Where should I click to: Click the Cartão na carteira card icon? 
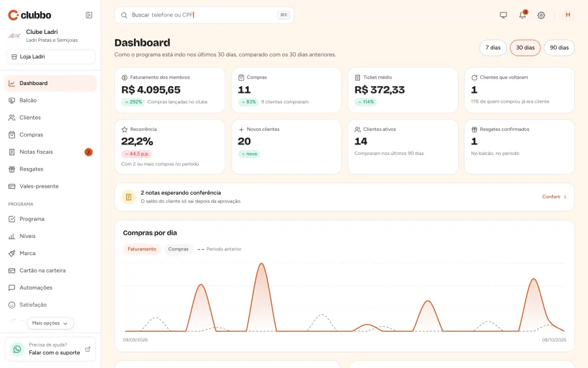coord(12,271)
